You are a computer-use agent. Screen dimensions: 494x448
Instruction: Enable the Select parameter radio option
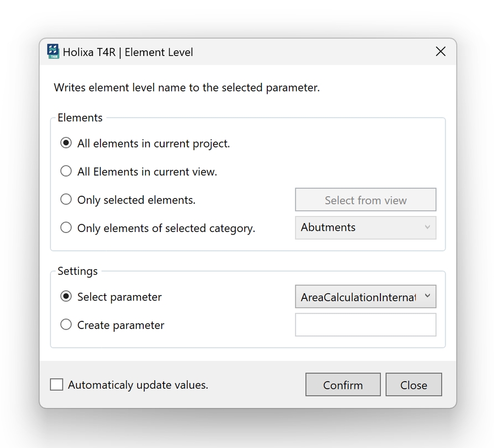(x=66, y=297)
